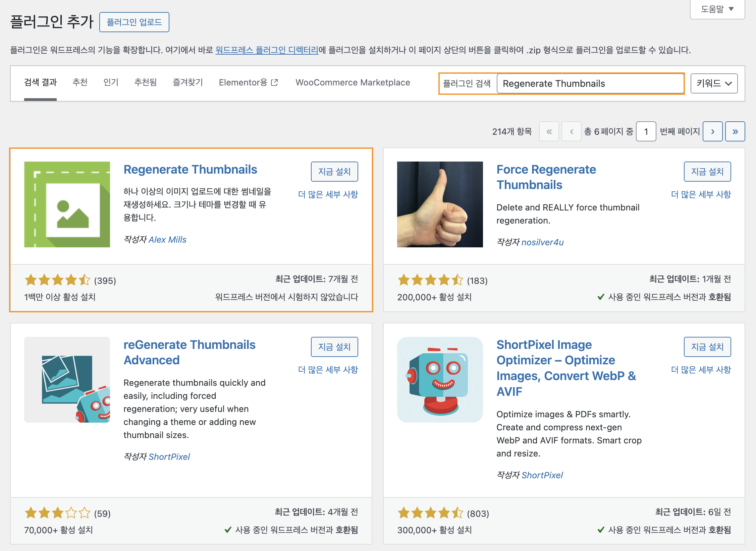Open the 키워드 search type dropdown

click(x=714, y=83)
